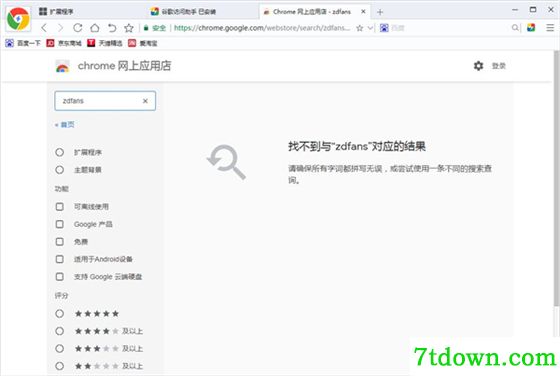Viewport: 560px width, 376px height.
Task: Open the 京东商城 bookmark
Action: tap(64, 43)
